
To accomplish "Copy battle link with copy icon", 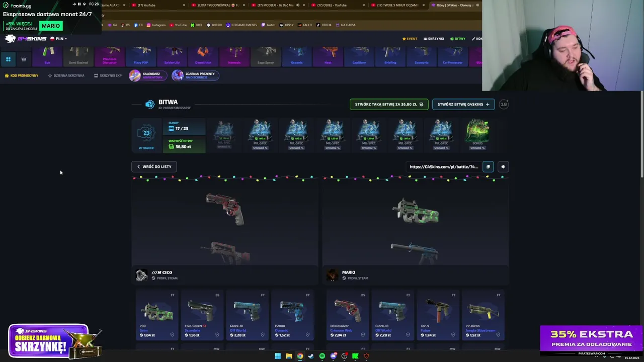I will click(x=488, y=166).
